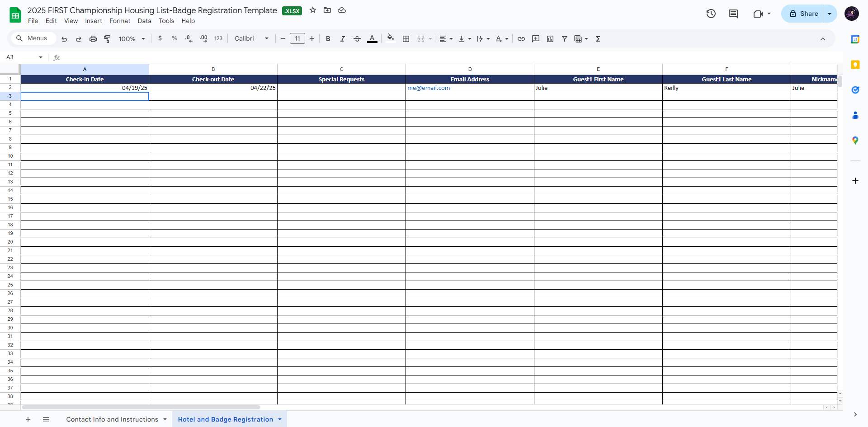
Task: Activate the Paint format tool
Action: (x=108, y=39)
